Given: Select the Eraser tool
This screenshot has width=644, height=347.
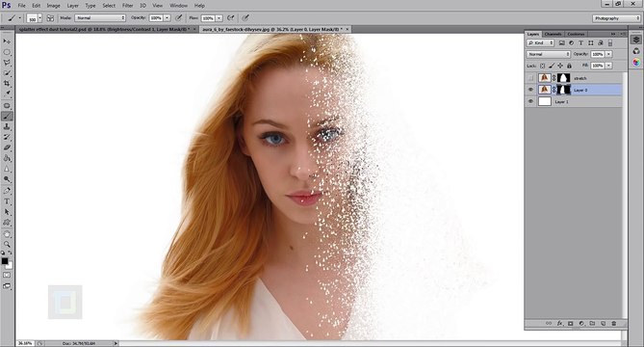Looking at the screenshot, I should pyautogui.click(x=7, y=147).
